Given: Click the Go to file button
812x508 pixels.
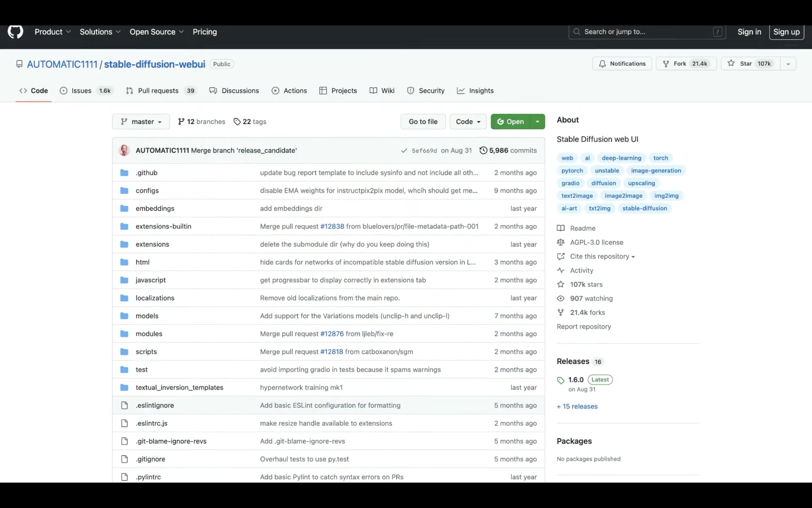Looking at the screenshot, I should pos(423,122).
